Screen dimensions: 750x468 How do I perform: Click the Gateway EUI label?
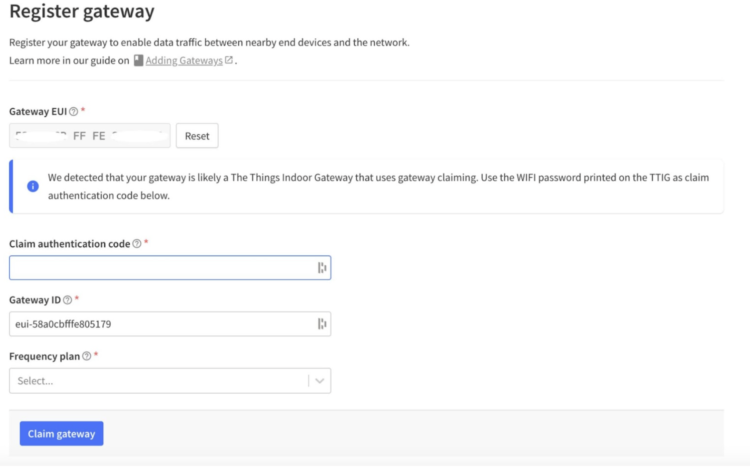coord(38,111)
